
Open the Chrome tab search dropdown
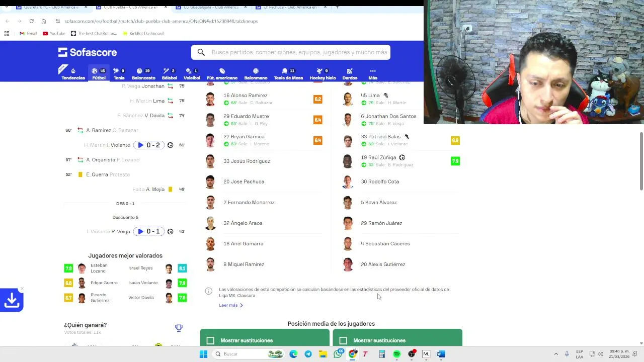pos(6,7)
